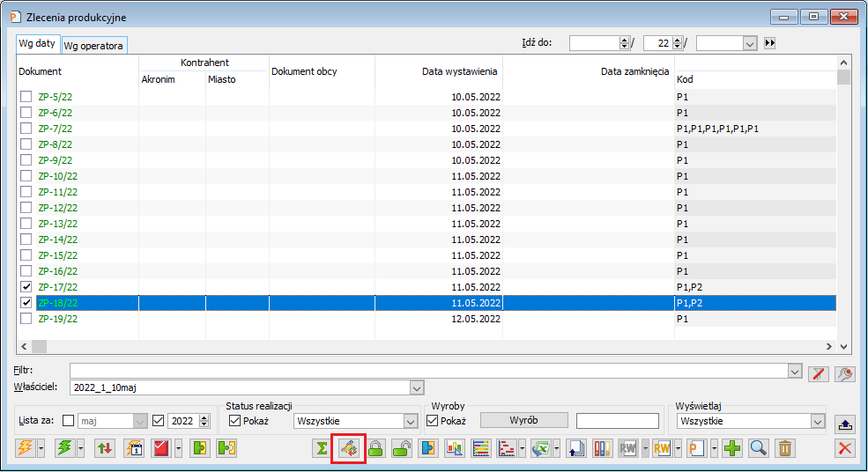
Task: Click the Wyrób button
Action: coord(523,420)
